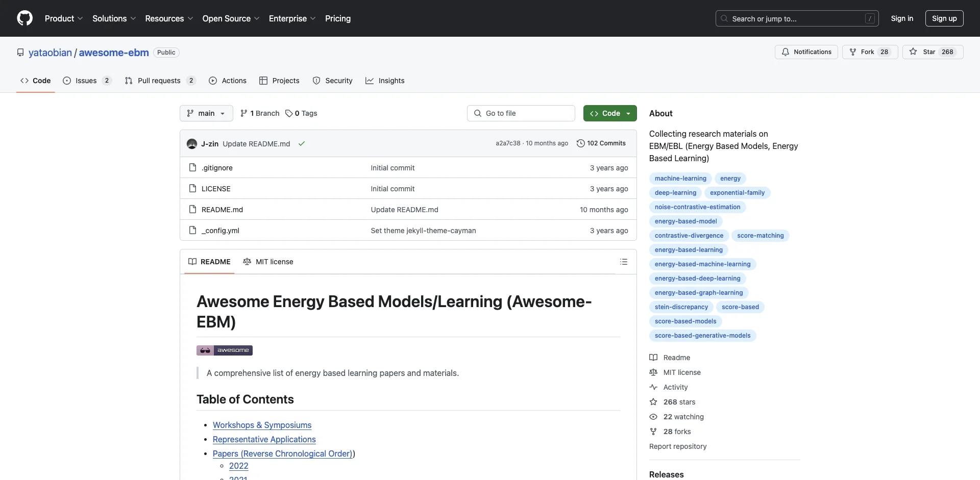Open the Enterprise dropdown

(x=292, y=18)
